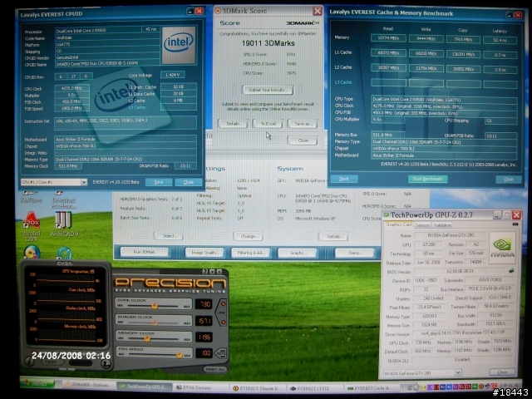This screenshot has height=399, width=532.
Task: Click the NVIDIA logo in GPU-Z
Action: point(502,248)
